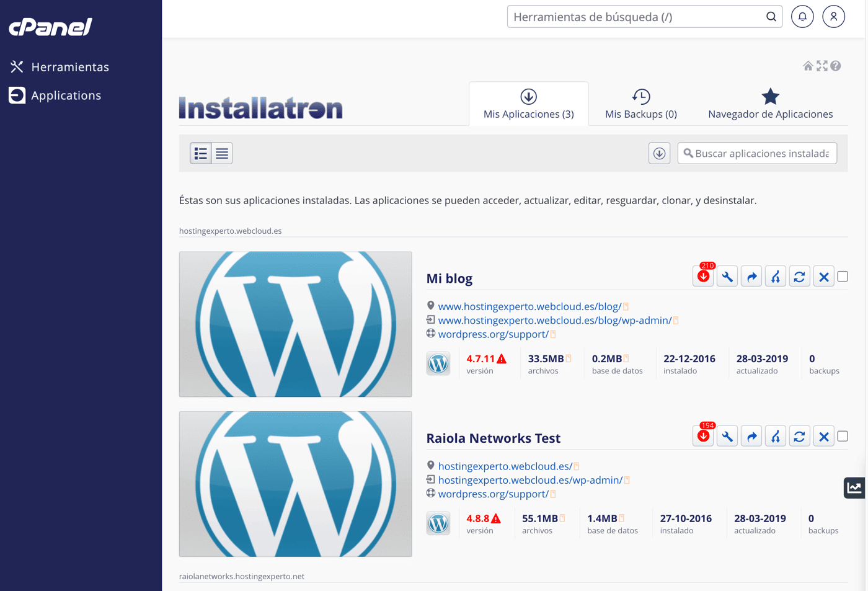Click the red 4.7.11 version warning
Screen dimensions: 868x591
tap(486, 359)
